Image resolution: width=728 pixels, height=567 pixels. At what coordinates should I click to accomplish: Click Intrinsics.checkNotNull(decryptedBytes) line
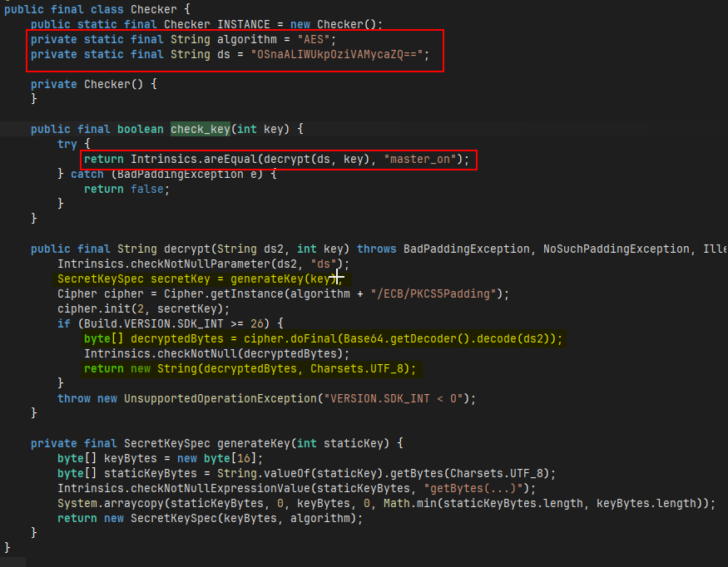click(x=217, y=353)
